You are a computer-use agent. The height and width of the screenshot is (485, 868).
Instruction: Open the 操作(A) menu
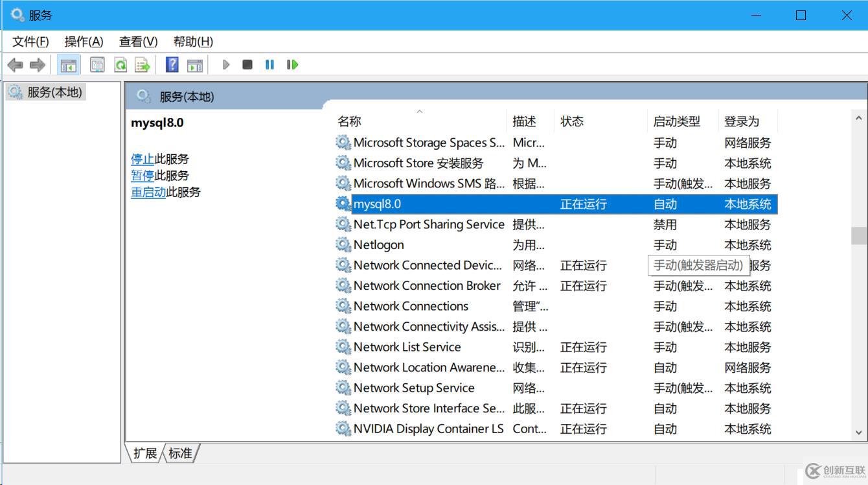[x=84, y=41]
